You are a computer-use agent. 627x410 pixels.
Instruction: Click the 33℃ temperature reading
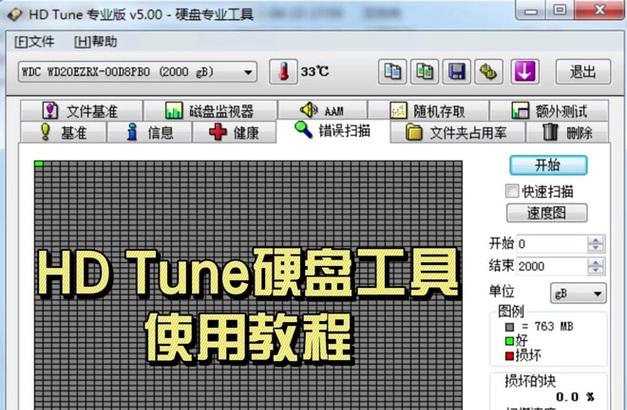click(x=315, y=72)
